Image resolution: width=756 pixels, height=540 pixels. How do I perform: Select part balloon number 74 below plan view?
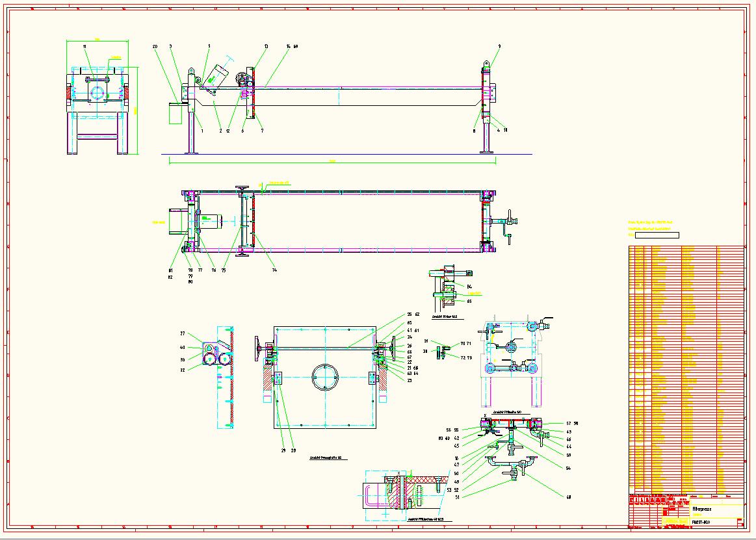[274, 270]
